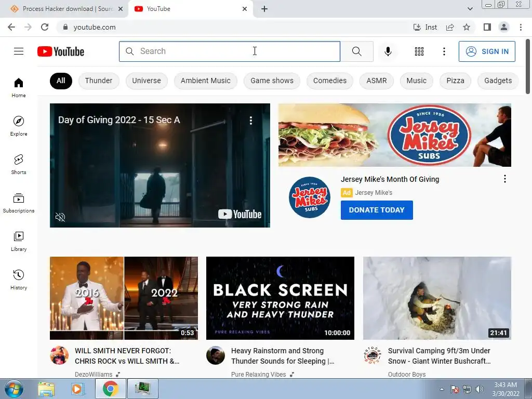
Task: Open a new browser tab
Action: click(264, 9)
